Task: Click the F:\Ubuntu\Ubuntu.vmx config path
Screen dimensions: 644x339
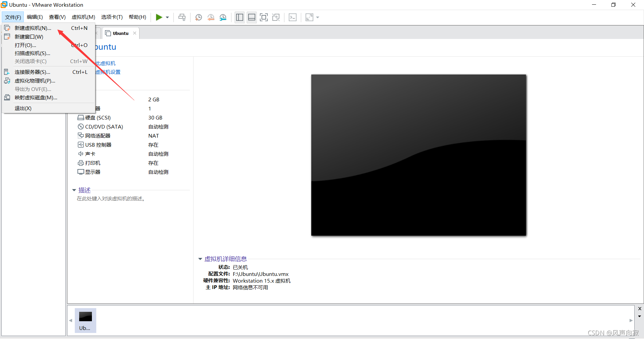Action: pos(261,274)
